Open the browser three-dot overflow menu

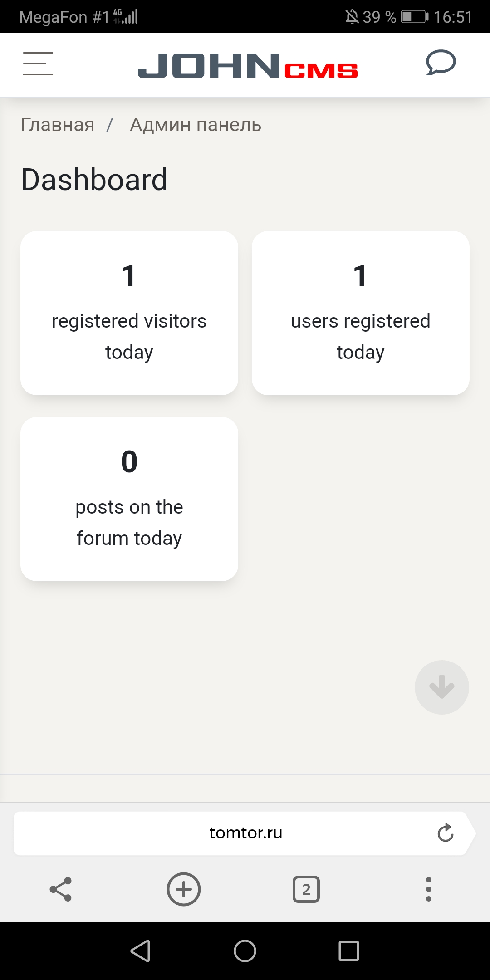428,889
